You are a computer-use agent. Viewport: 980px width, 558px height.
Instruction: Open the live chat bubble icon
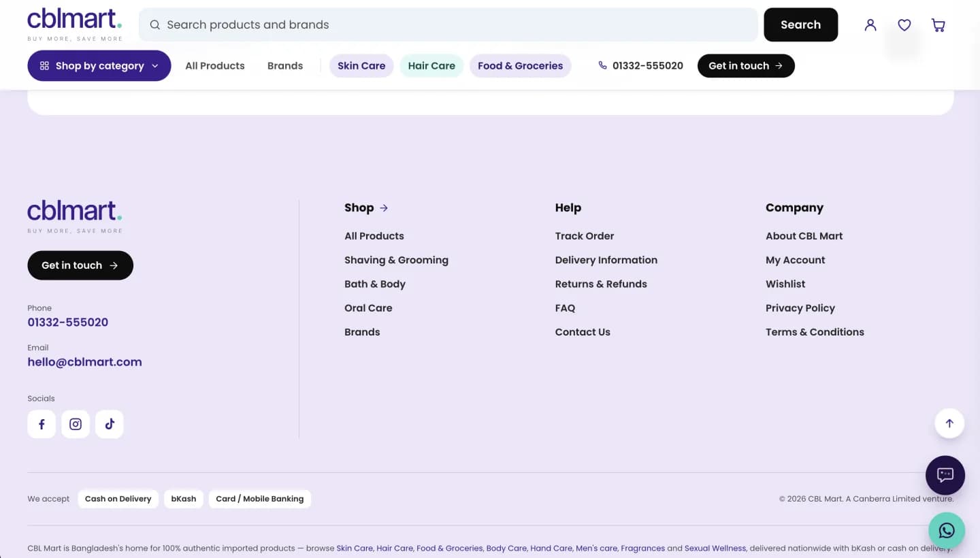coord(945,475)
